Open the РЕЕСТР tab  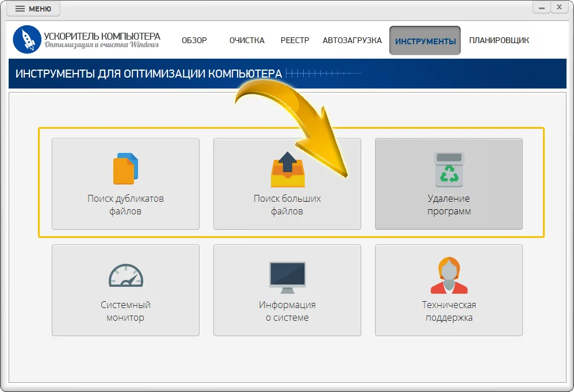pyautogui.click(x=294, y=40)
